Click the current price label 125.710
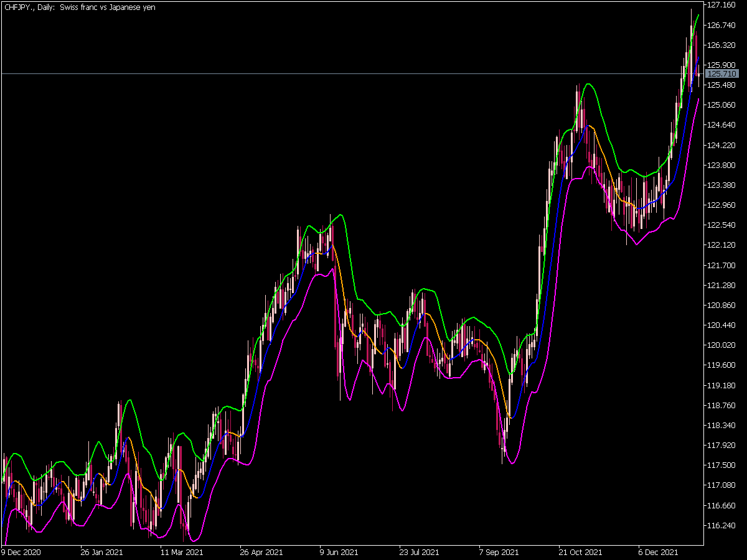The height and width of the screenshot is (560, 747). (x=722, y=74)
